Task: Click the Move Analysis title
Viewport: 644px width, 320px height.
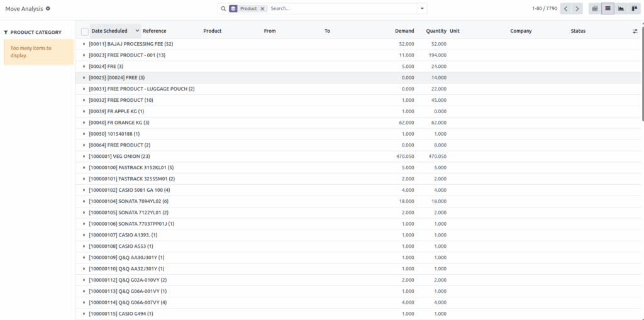Action: (24, 9)
